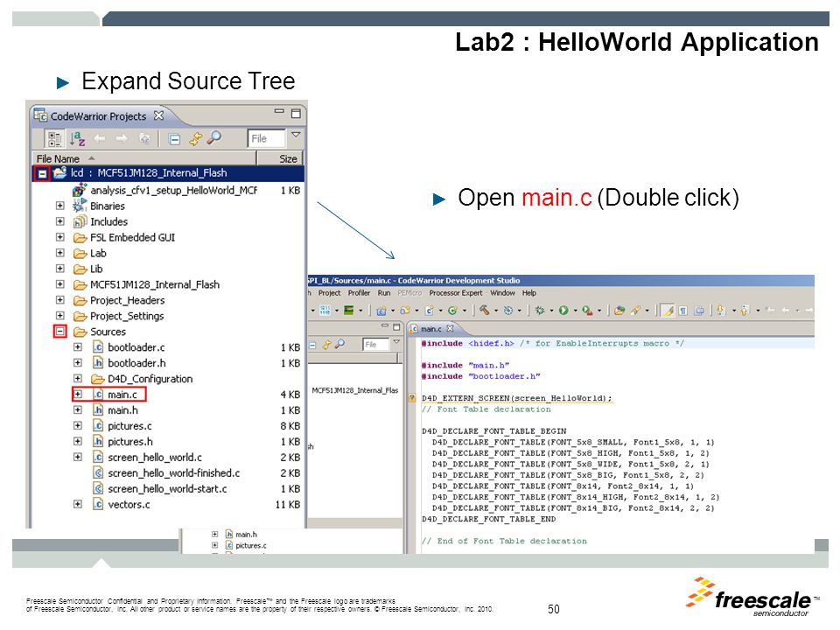
Task: Open the Project menu in Development Studio
Action: (x=329, y=293)
